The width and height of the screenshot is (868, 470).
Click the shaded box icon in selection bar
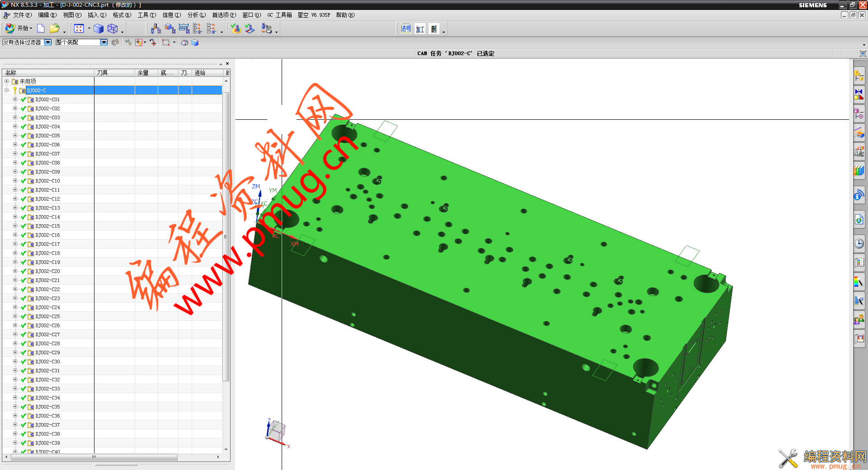(x=195, y=42)
